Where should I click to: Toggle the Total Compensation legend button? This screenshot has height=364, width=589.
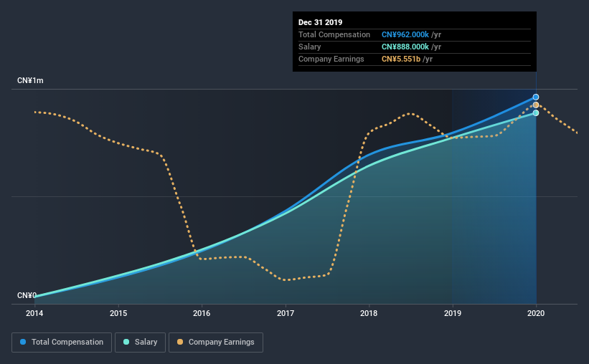(x=62, y=343)
